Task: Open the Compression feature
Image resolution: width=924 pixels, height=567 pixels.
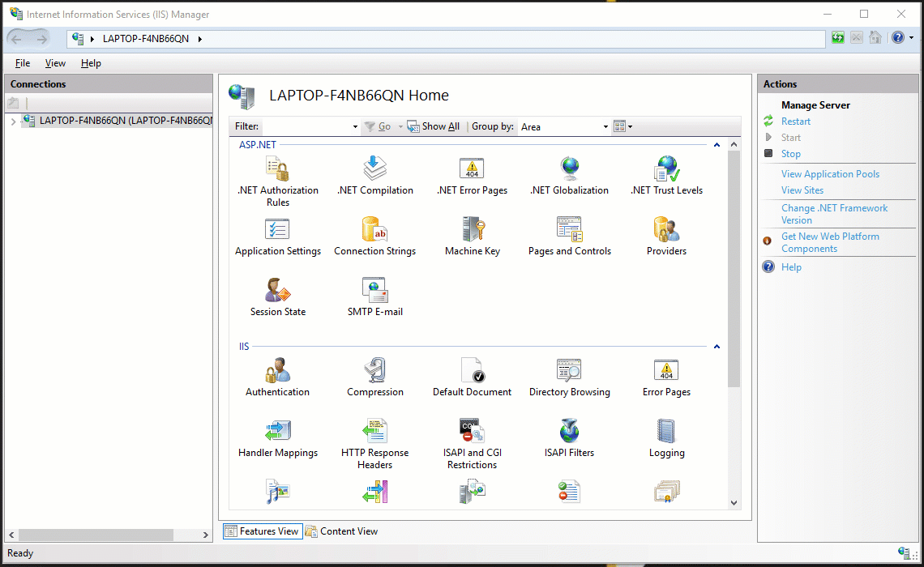Action: pyautogui.click(x=374, y=377)
